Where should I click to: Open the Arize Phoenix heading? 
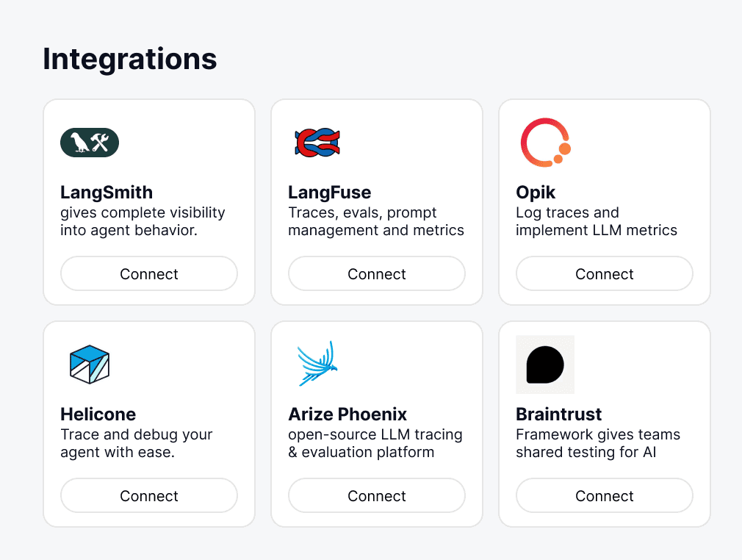347,414
